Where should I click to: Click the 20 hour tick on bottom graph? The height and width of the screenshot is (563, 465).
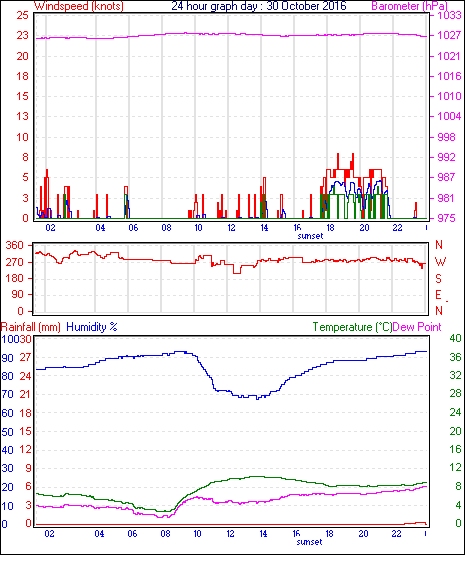[363, 534]
